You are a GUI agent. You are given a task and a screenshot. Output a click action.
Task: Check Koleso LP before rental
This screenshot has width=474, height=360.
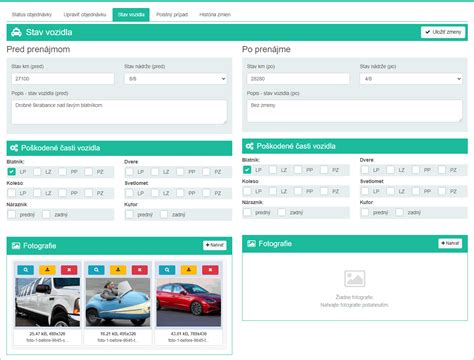pyautogui.click(x=12, y=193)
